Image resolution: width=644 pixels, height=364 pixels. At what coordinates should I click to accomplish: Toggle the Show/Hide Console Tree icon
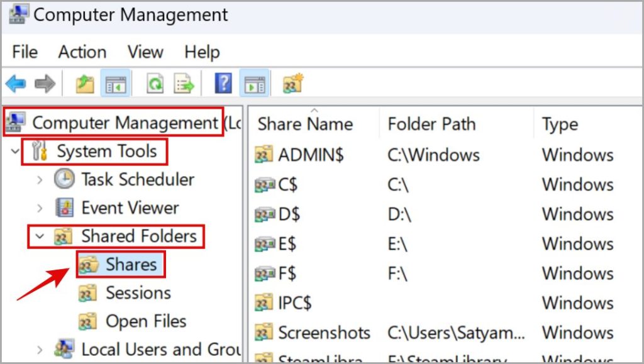116,82
